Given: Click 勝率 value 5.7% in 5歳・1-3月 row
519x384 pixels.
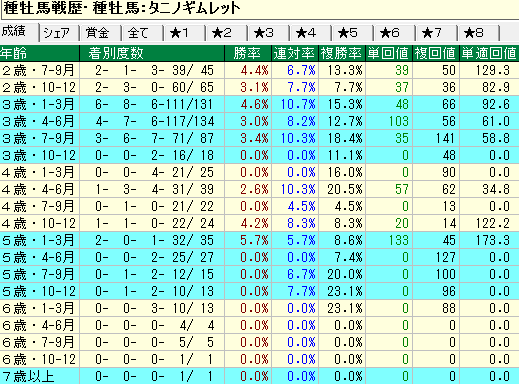Looking at the screenshot, I should [x=254, y=240].
